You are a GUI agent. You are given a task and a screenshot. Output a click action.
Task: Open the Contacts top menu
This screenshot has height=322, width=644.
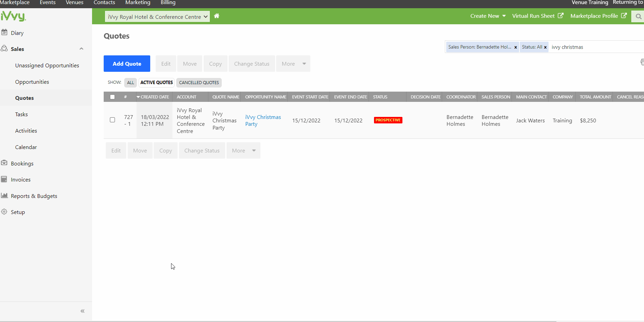[x=104, y=3]
